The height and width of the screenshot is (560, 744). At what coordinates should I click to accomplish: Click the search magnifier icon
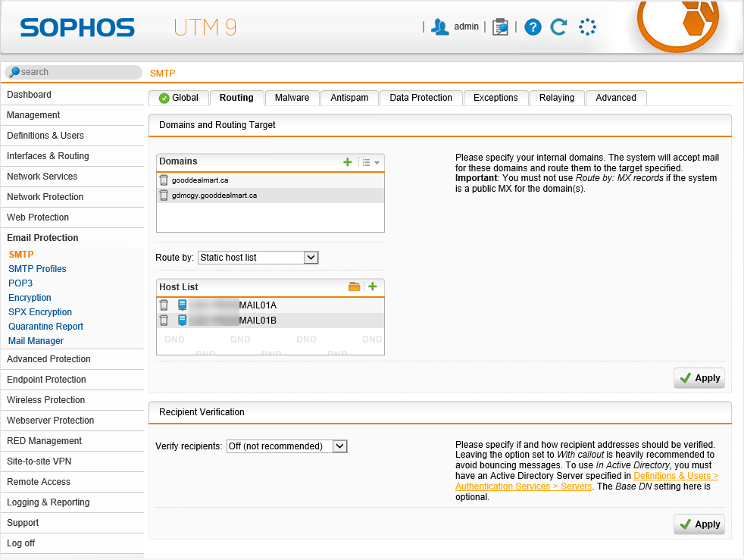click(x=14, y=72)
